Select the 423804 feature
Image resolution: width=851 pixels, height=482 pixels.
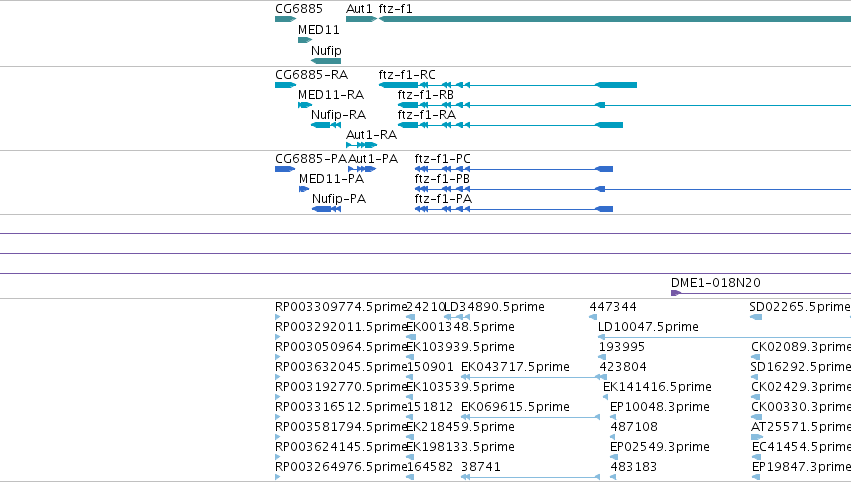[x=623, y=367]
